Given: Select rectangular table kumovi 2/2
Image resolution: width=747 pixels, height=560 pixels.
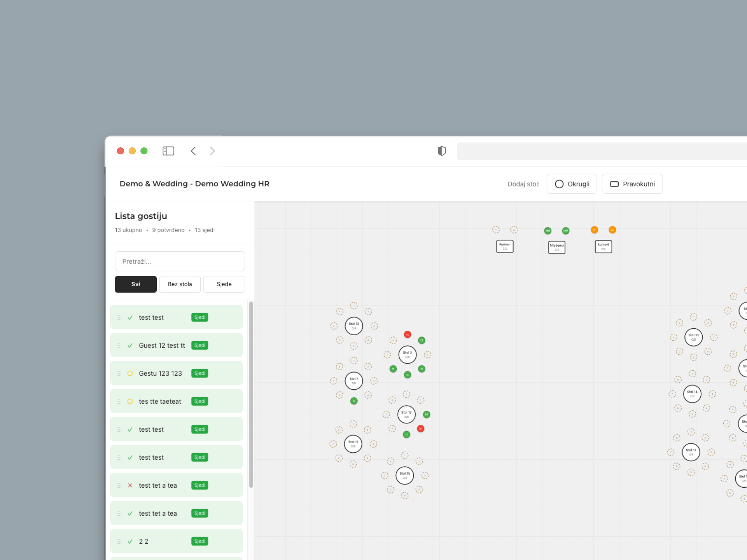Looking at the screenshot, I should 603,247.
